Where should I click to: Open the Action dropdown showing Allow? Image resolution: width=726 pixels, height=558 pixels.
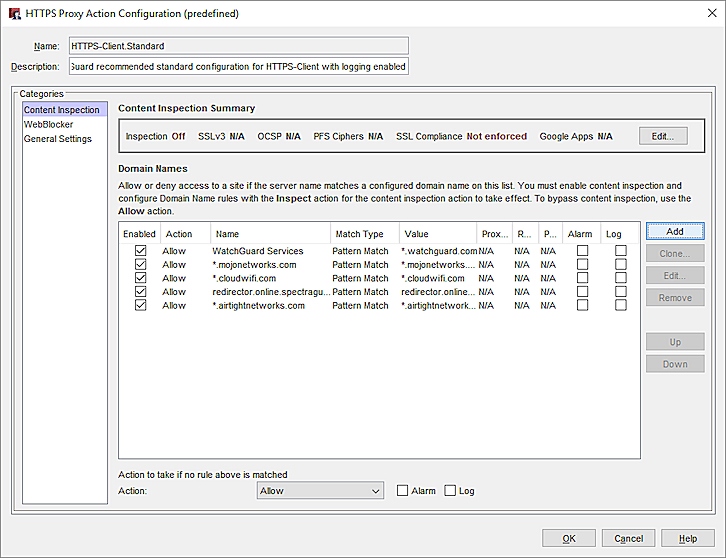coord(320,491)
